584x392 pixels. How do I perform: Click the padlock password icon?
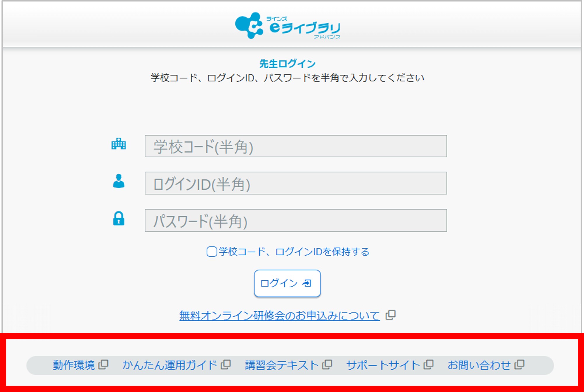[118, 218]
